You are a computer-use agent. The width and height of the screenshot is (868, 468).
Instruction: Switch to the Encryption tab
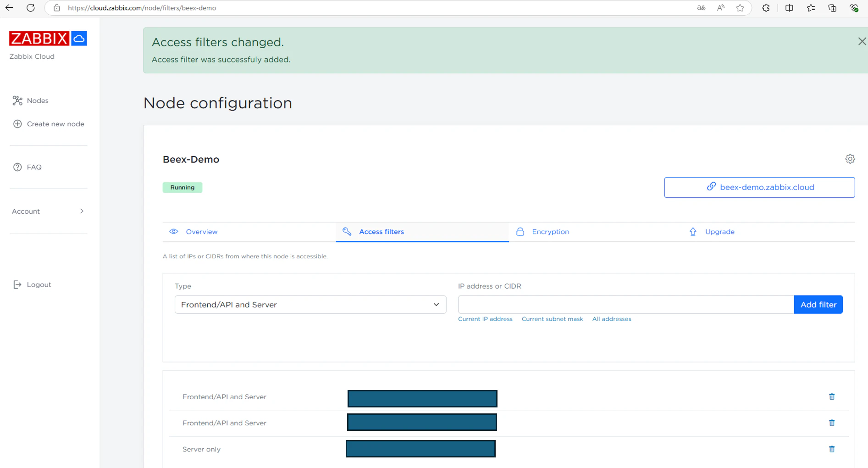595,232
